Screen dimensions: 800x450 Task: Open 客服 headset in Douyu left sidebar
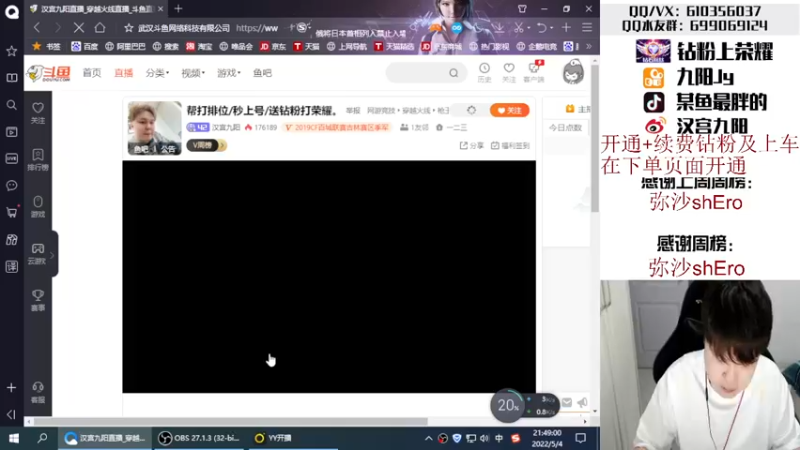(38, 392)
